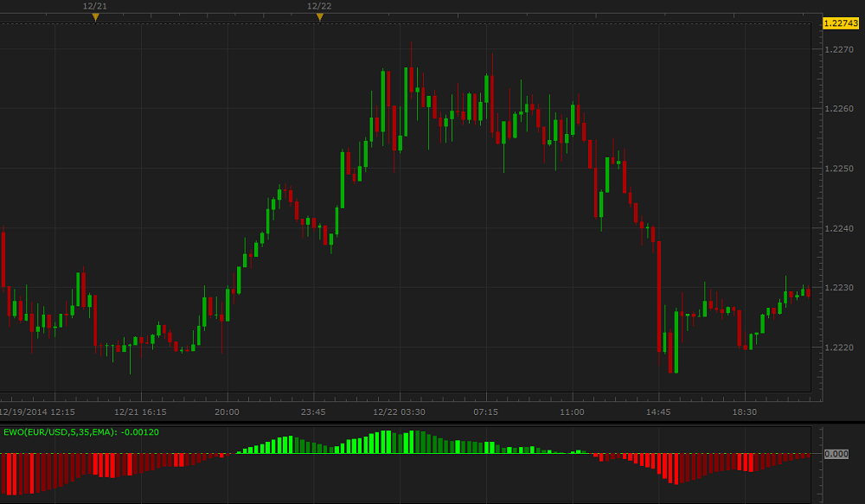This screenshot has width=865, height=504.
Task: Click the 12/21 date text at top
Action: coord(95,6)
